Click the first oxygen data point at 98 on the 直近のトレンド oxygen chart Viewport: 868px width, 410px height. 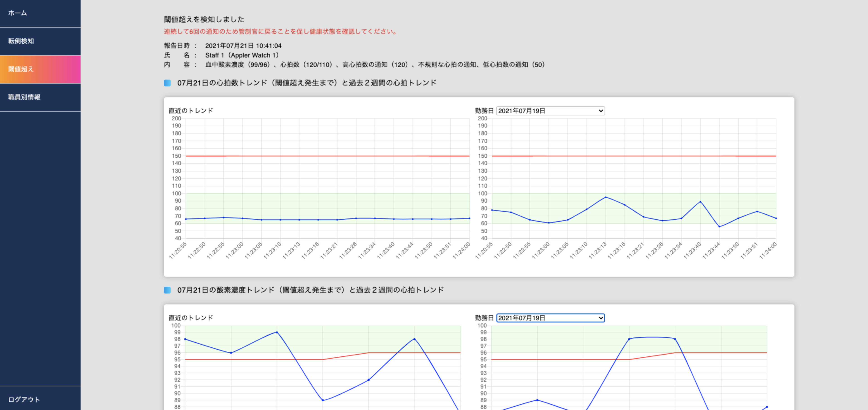tap(185, 339)
